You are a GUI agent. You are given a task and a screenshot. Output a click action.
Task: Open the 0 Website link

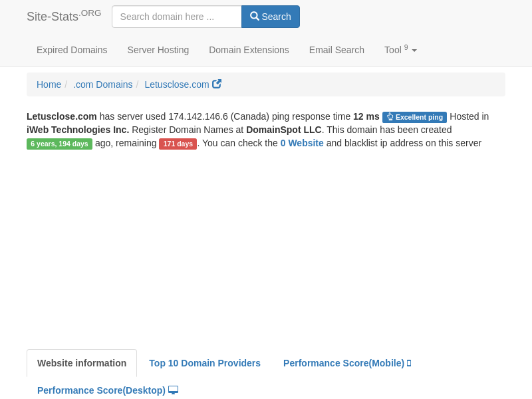(x=302, y=143)
